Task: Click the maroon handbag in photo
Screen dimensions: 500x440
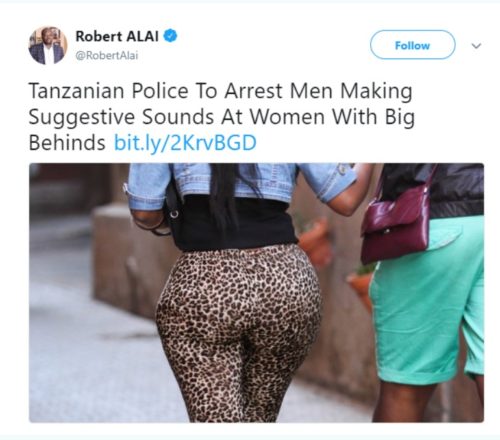Action: click(396, 222)
